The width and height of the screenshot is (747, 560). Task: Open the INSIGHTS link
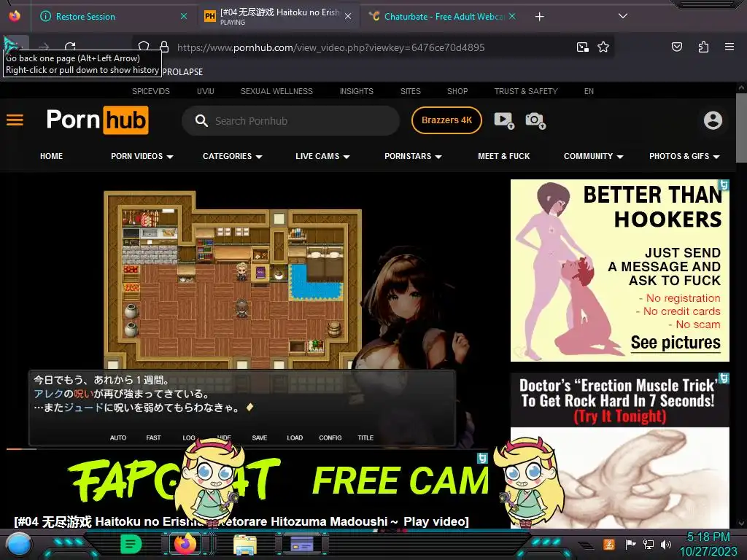point(356,91)
